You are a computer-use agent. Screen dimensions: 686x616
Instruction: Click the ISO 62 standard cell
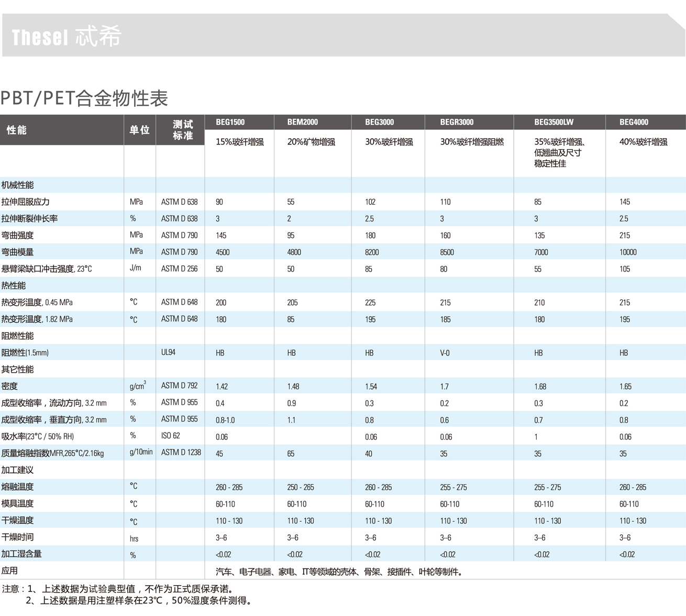[x=170, y=436]
